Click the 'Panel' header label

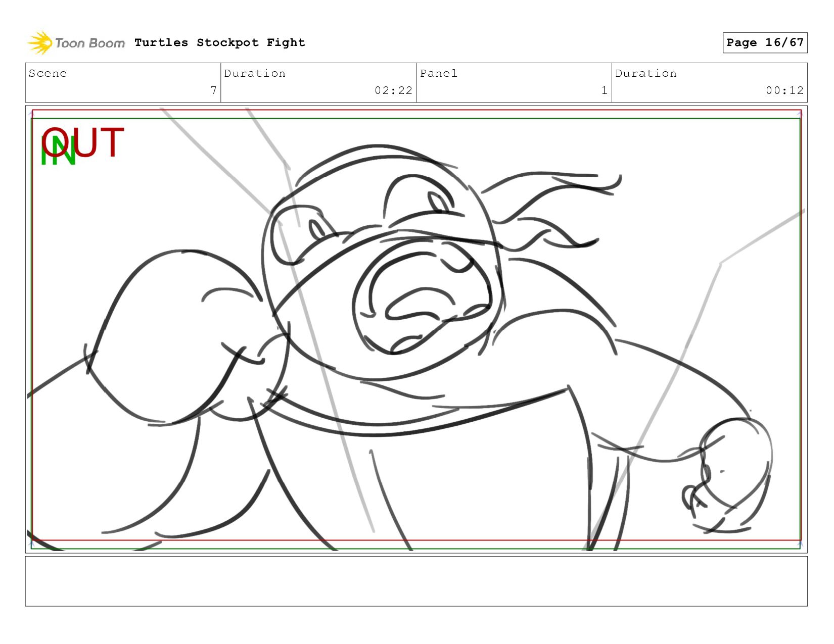tap(439, 73)
